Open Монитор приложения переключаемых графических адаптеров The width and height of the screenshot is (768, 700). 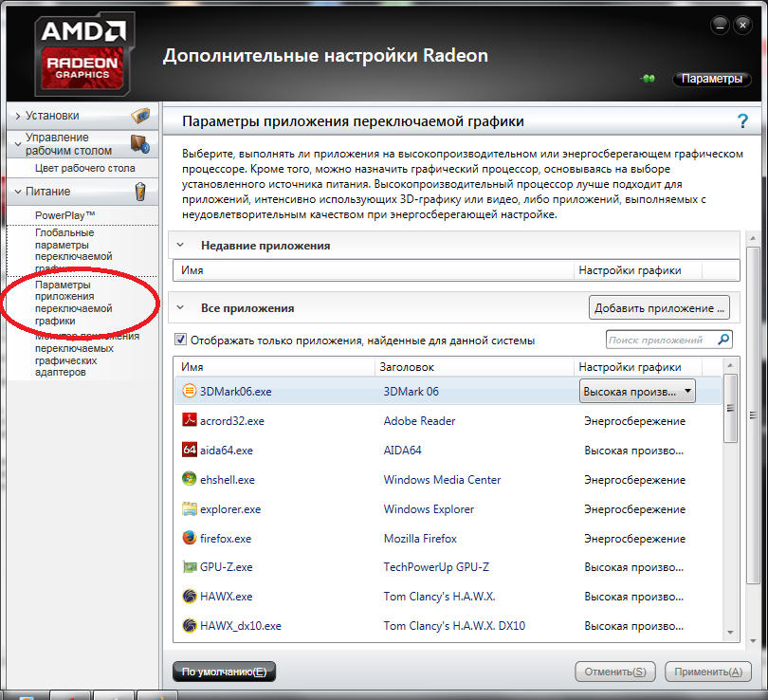point(86,354)
